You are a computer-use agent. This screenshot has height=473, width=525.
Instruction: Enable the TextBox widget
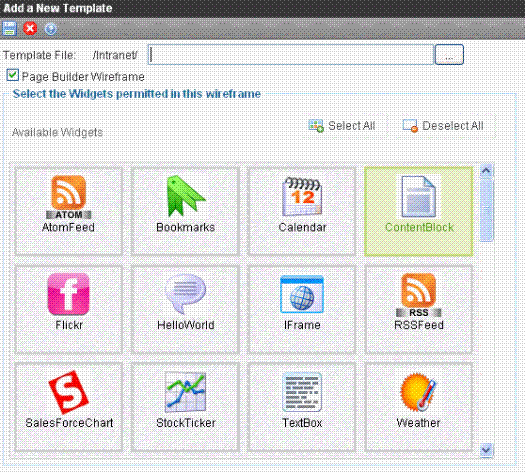302,407
